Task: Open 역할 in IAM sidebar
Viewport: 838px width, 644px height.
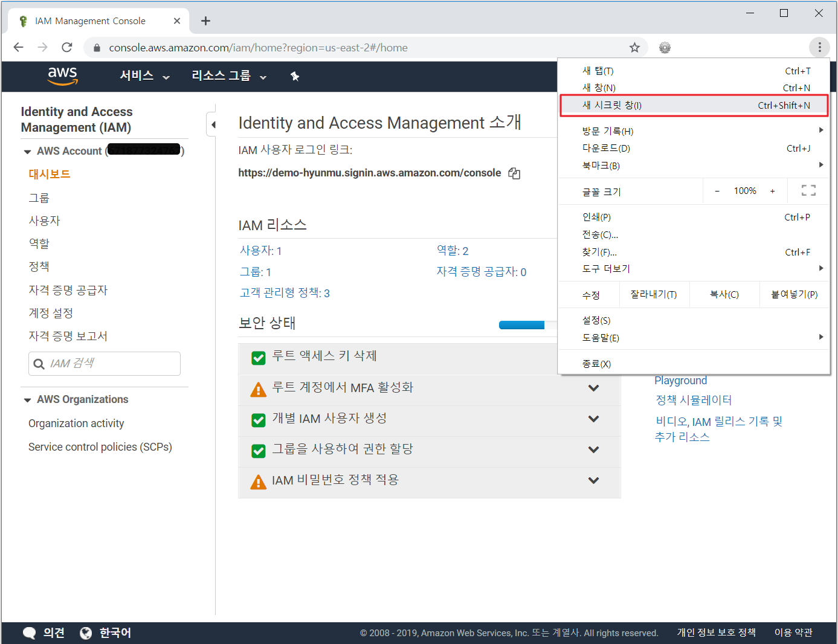Action: point(39,244)
